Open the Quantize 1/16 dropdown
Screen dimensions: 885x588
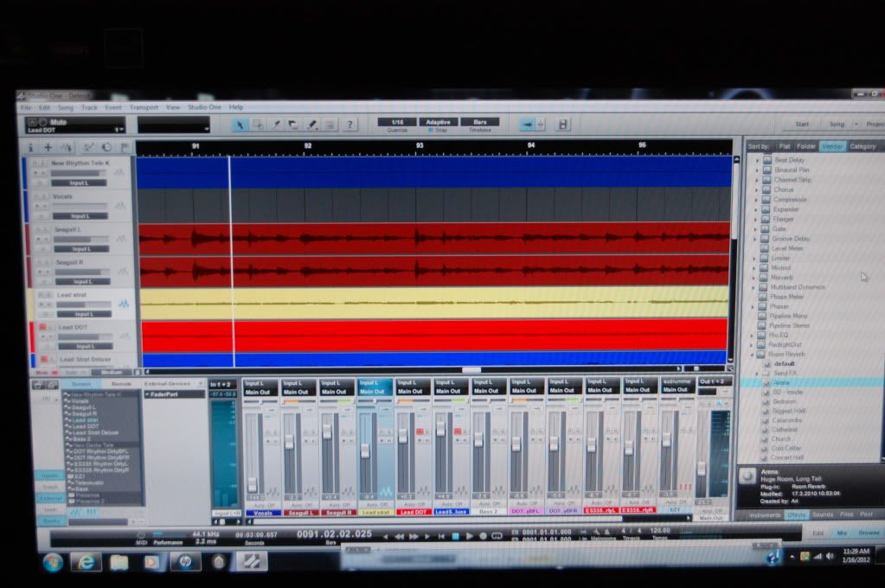tap(397, 122)
